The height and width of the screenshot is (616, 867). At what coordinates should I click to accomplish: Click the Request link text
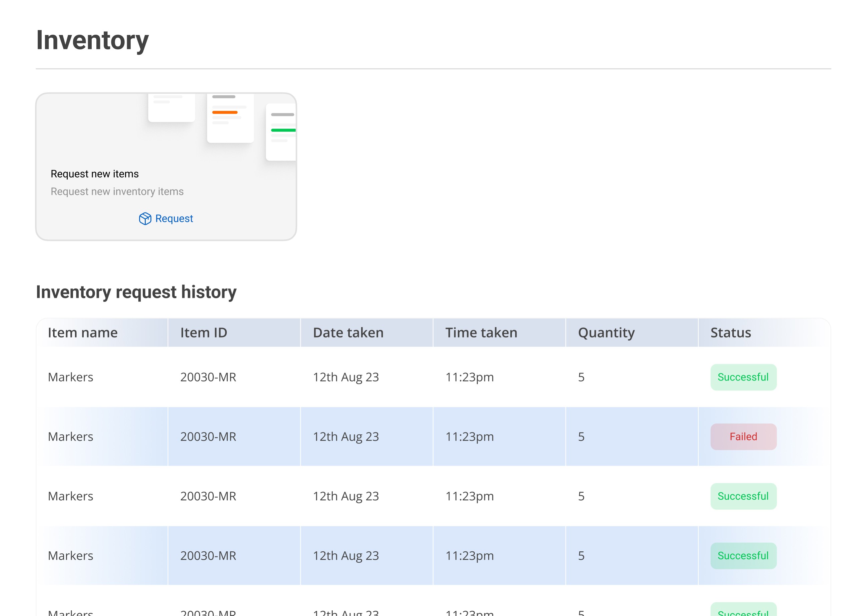[174, 219]
